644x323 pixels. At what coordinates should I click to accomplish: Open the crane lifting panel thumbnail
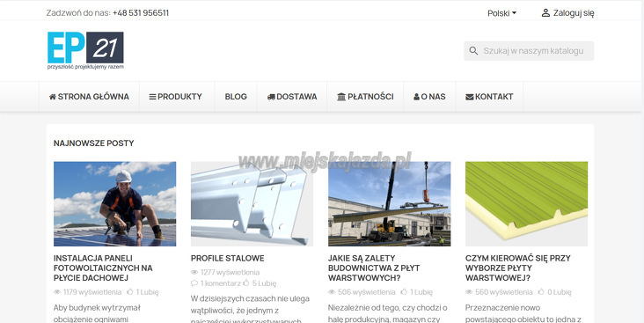[390, 204]
